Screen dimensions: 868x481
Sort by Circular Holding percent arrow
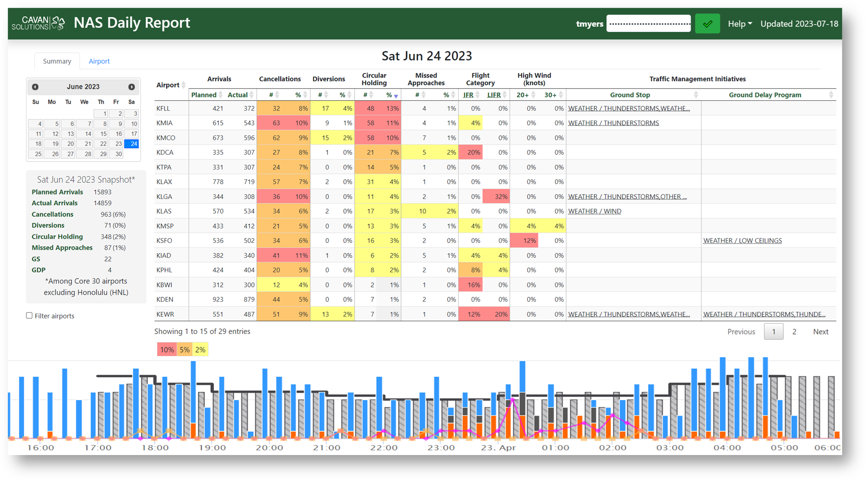[x=396, y=96]
